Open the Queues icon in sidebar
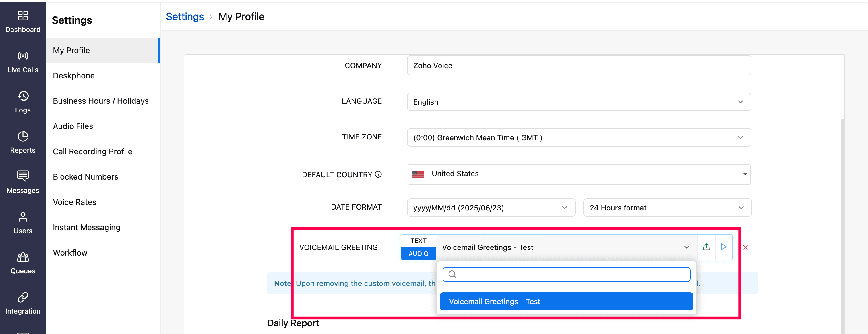The height and width of the screenshot is (334, 868). (23, 257)
